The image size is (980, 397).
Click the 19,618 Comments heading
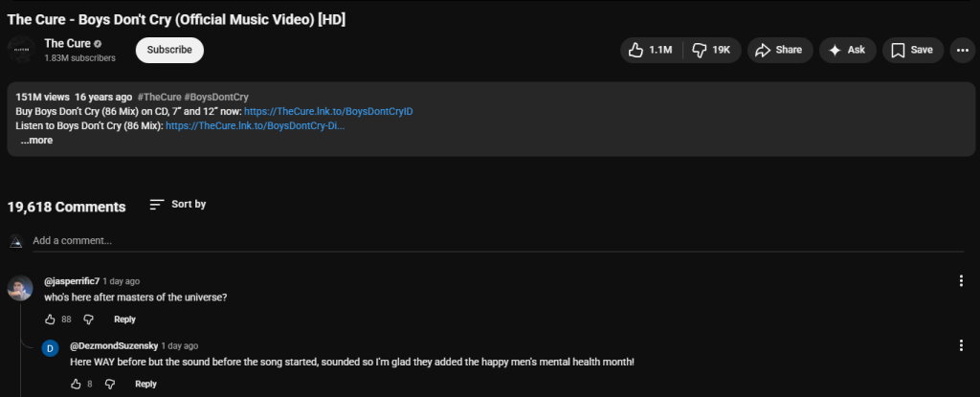click(67, 207)
